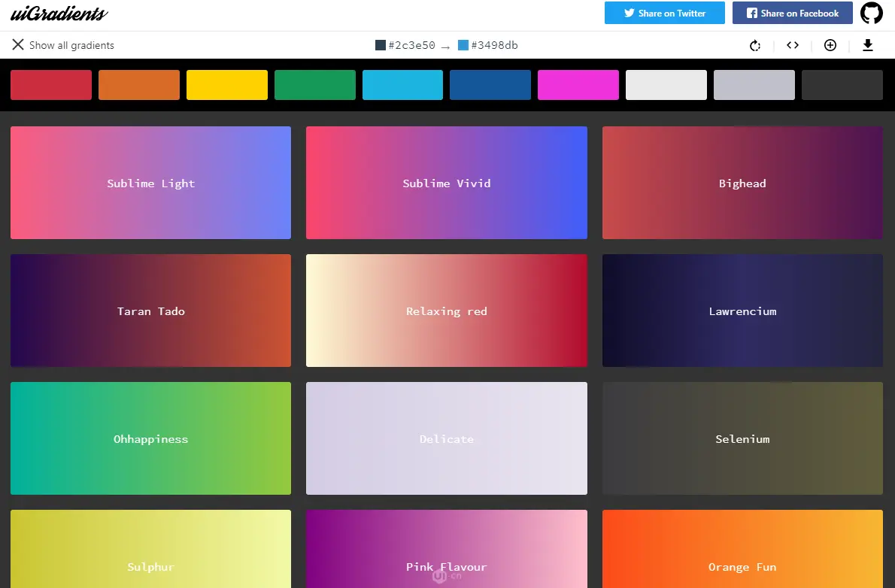Open the Taran Tado gradient
Screen dimensions: 895x588
click(150, 311)
